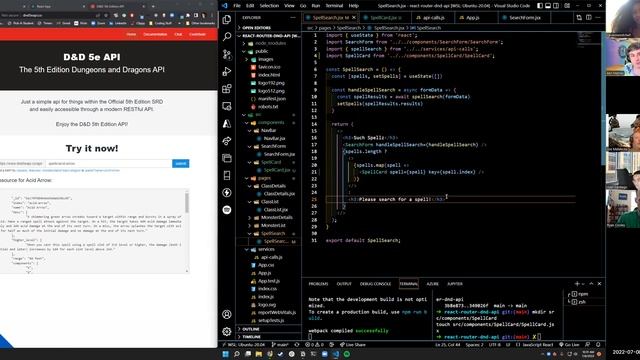The width and height of the screenshot is (640, 360).
Task: Toggle primary sidebar layout button in title bar
Action: (540, 6)
